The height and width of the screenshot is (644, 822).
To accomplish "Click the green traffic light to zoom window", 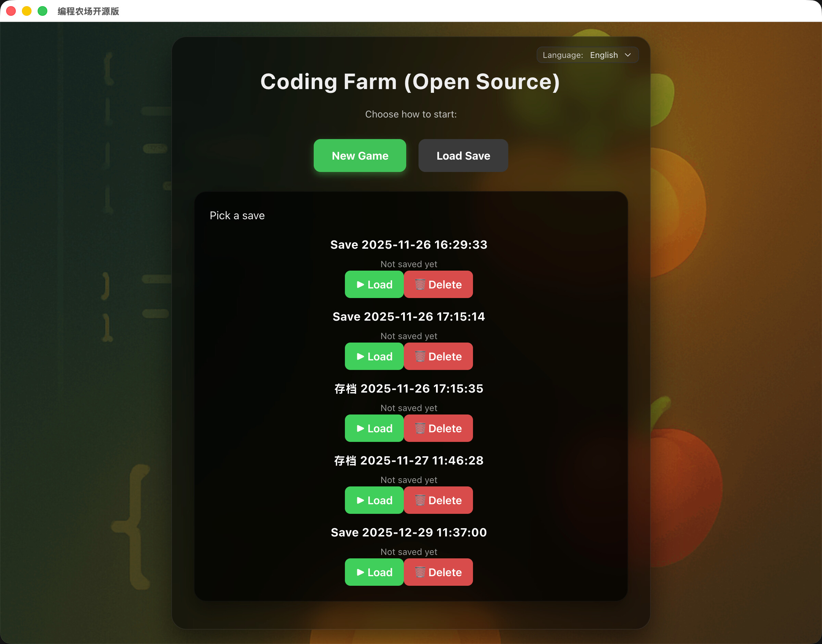I will point(41,11).
